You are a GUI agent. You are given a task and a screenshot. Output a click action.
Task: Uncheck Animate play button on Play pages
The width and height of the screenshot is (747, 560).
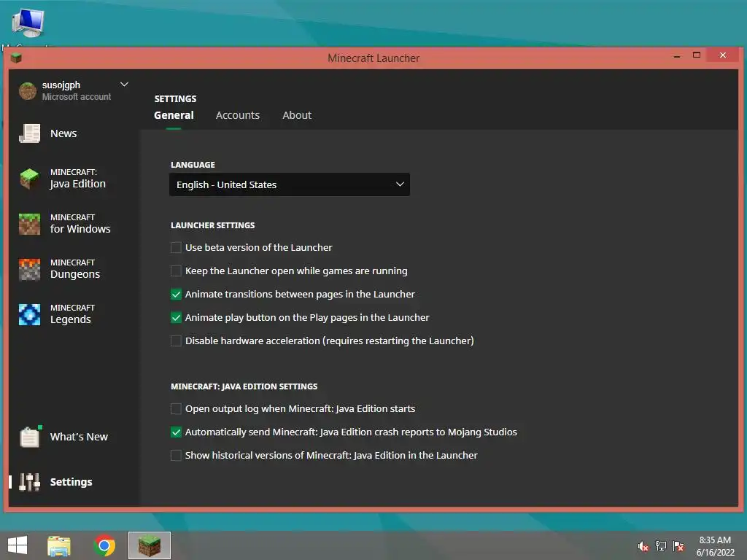176,318
